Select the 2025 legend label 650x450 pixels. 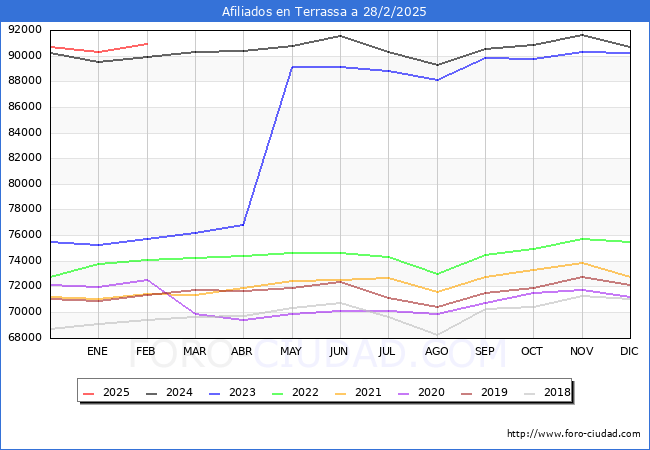click(x=116, y=392)
